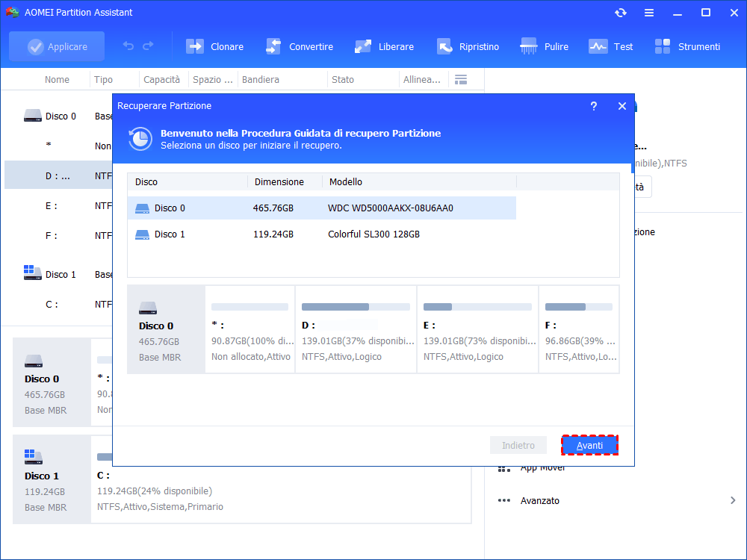Click the Allinea column header
The image size is (747, 560).
point(421,80)
